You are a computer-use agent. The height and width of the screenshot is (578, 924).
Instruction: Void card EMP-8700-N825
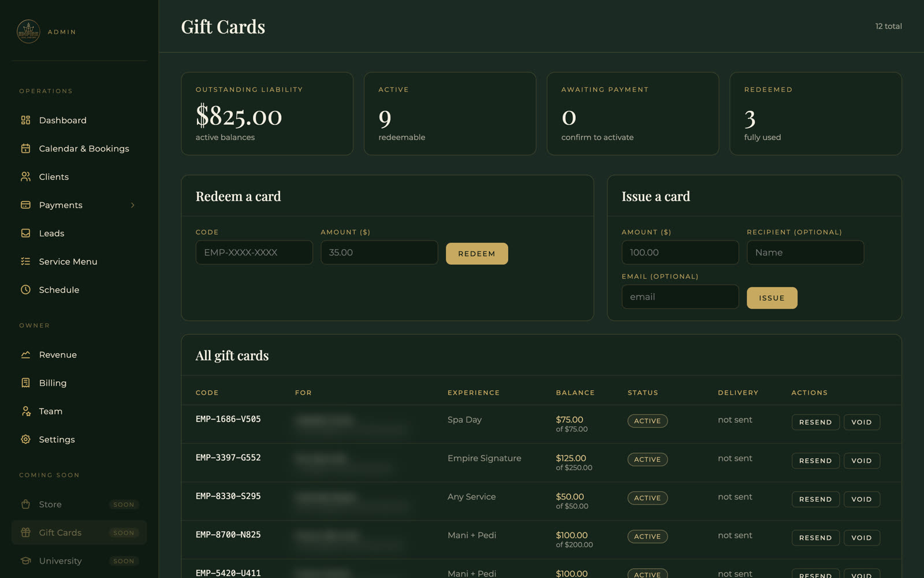(x=862, y=538)
